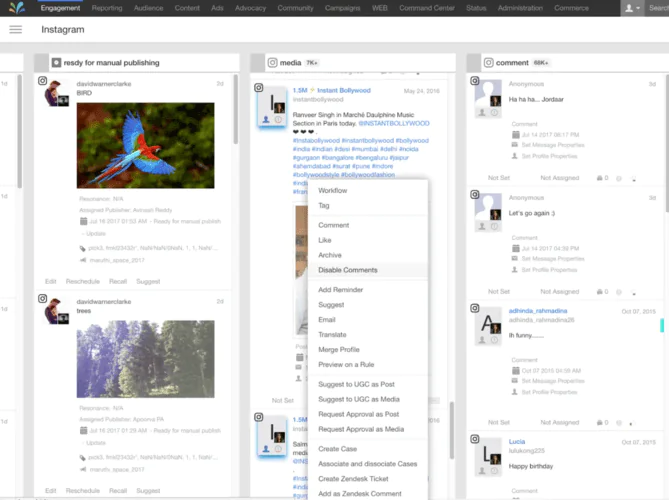This screenshot has width=669, height=500.
Task: Choose Email in the context menu
Action: pos(367,320)
